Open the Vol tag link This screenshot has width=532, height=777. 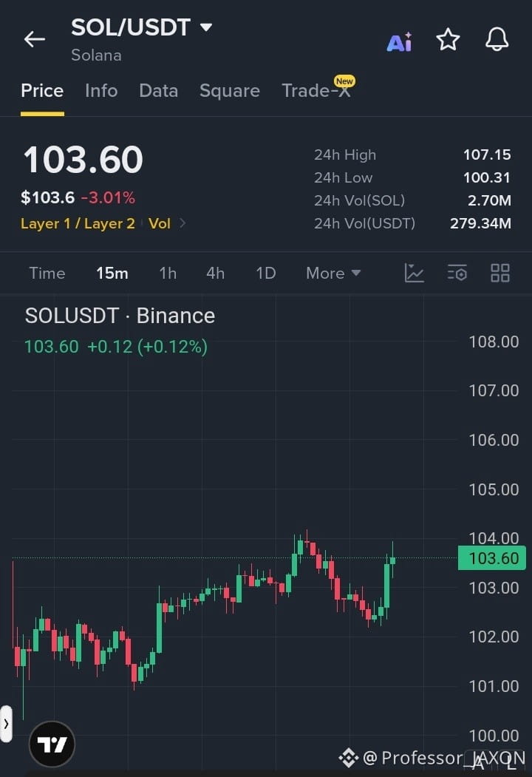point(159,223)
